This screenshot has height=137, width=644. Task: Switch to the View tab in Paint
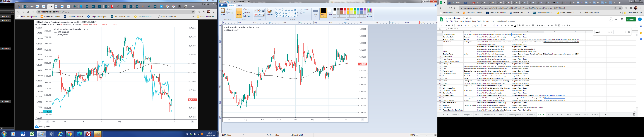[x=240, y=5]
